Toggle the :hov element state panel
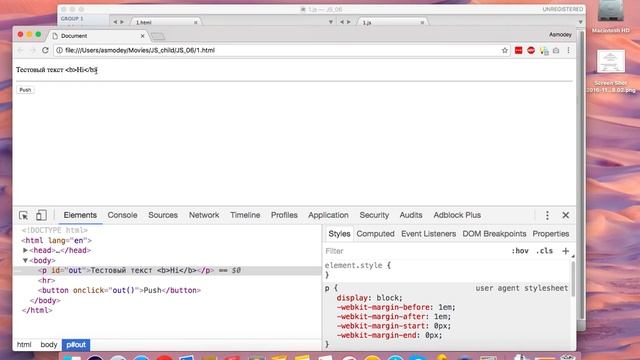This screenshot has width=640, height=360. [520, 251]
